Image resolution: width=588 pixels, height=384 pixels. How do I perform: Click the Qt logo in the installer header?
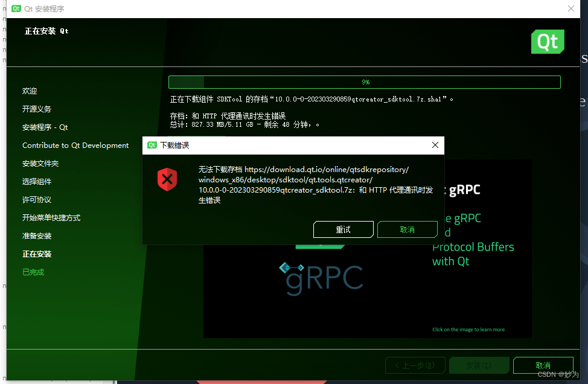[548, 42]
